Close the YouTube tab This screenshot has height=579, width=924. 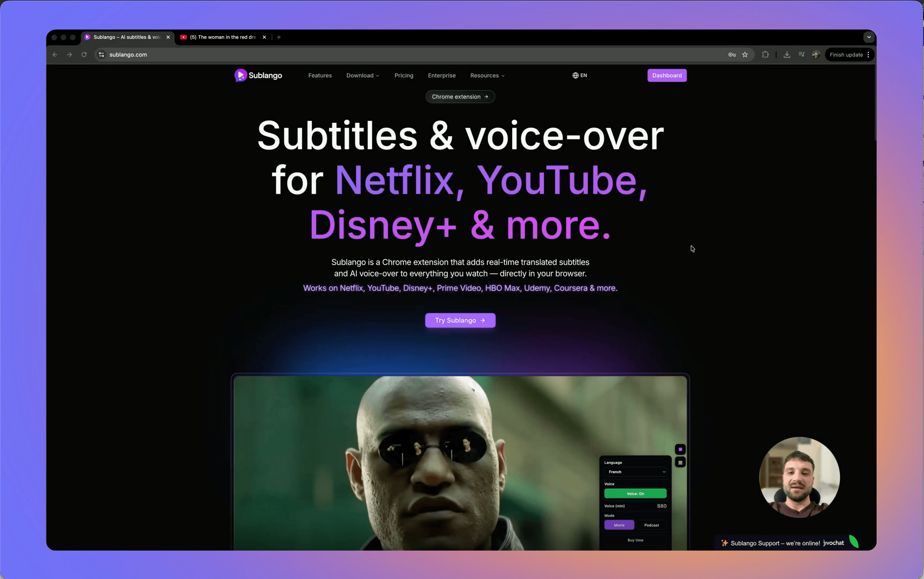[x=264, y=37]
